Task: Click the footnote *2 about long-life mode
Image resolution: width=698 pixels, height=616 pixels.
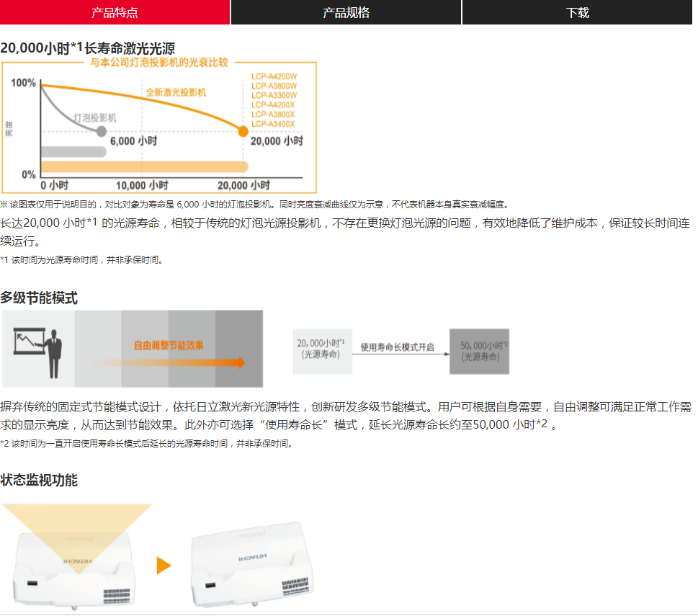Action: tap(146, 444)
